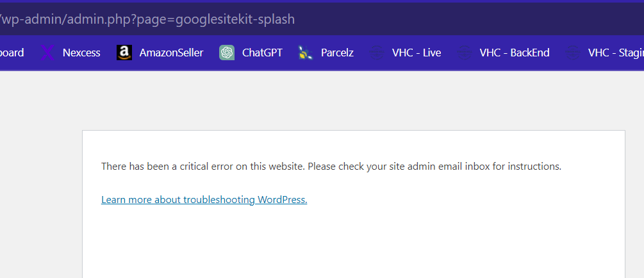Click the empty white area below the troubleshooting link
Viewport: 644px width, 278px height.
click(x=353, y=242)
